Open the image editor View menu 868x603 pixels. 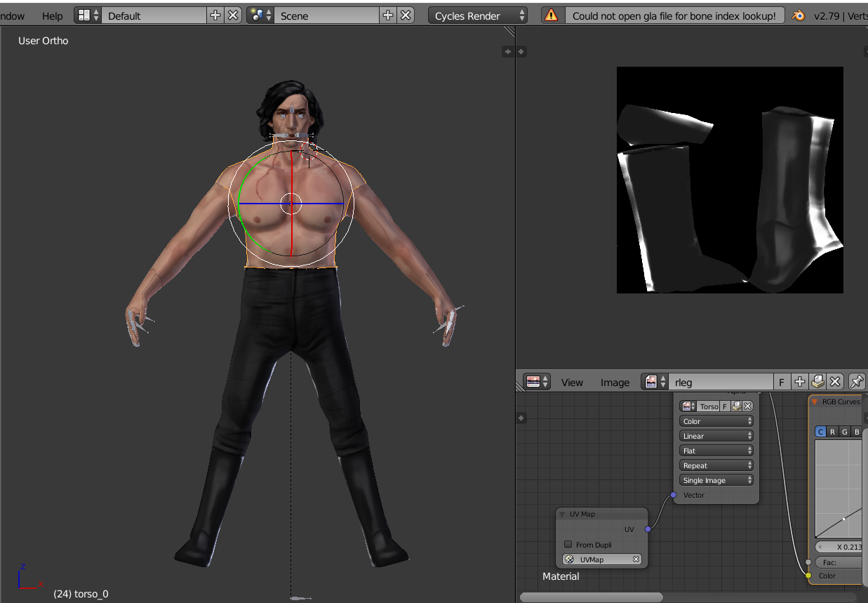(572, 382)
